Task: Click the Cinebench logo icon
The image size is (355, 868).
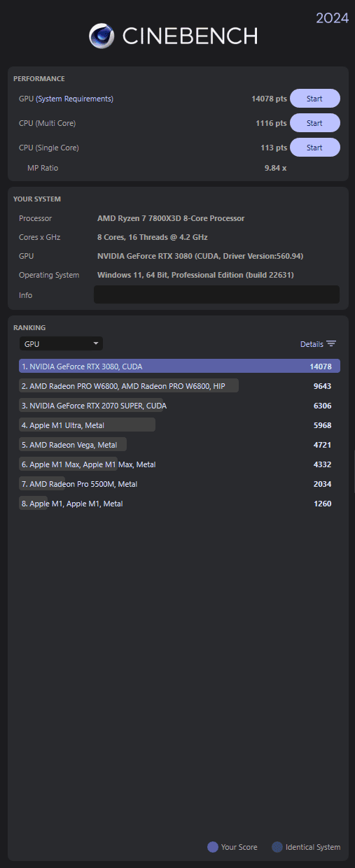Action: tap(102, 36)
